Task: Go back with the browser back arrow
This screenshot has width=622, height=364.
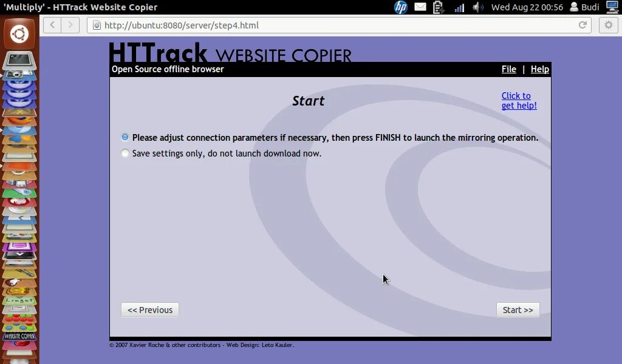Action: (52, 25)
